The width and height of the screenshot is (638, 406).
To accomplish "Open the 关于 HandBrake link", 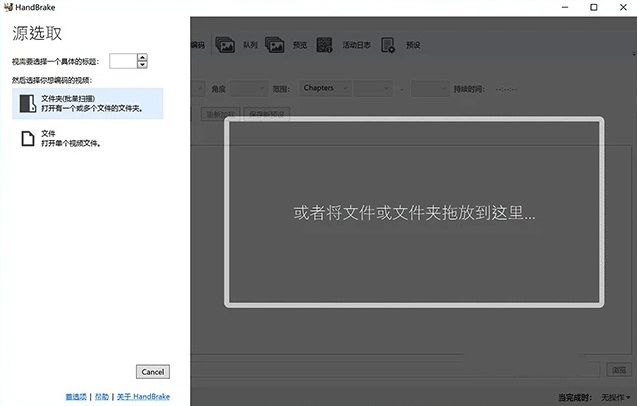I will 143,396.
